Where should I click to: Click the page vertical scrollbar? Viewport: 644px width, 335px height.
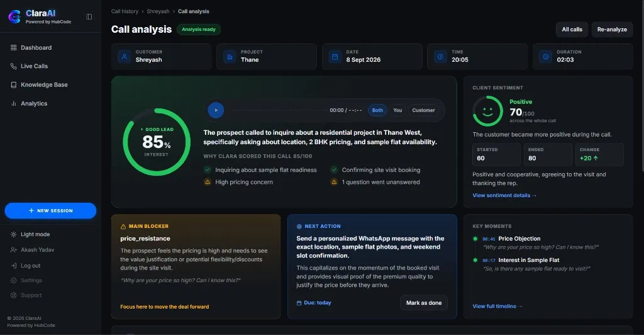(x=642, y=86)
